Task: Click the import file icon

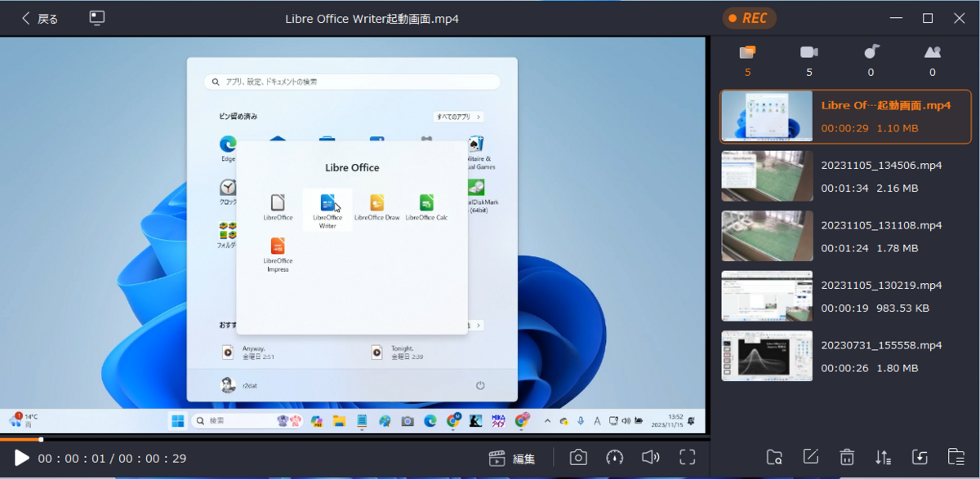Action: pos(920,457)
